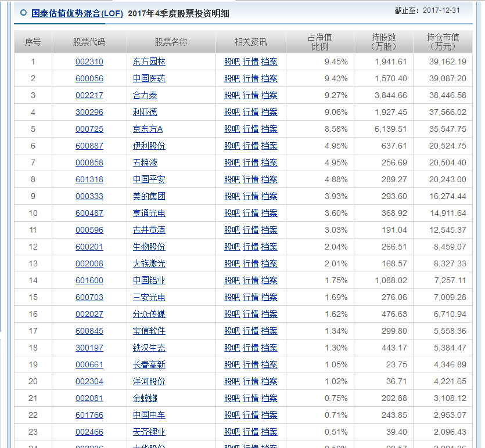This screenshot has width=485, height=448.
Task: Open 档案 for 五粮液 row
Action: point(270,163)
